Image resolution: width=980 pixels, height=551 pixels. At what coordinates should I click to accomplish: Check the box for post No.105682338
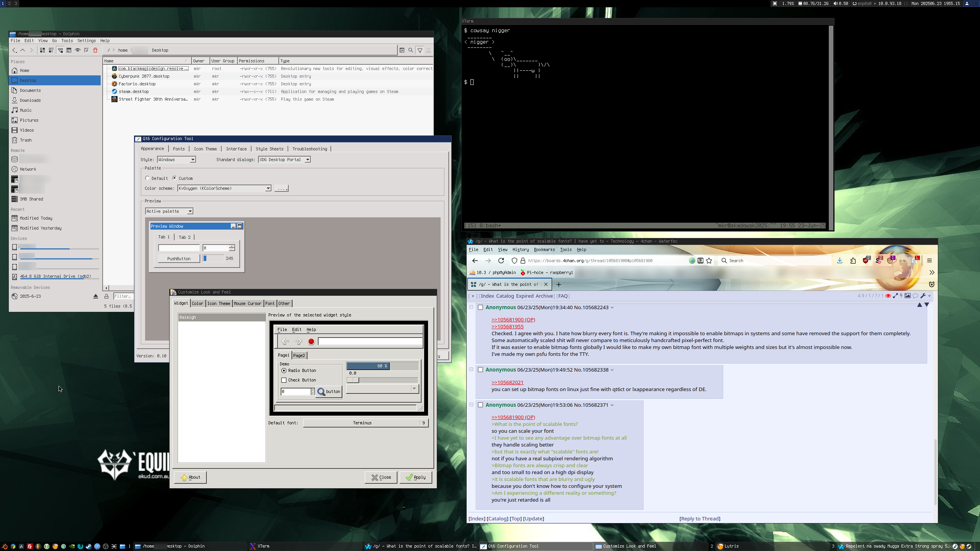(x=480, y=370)
